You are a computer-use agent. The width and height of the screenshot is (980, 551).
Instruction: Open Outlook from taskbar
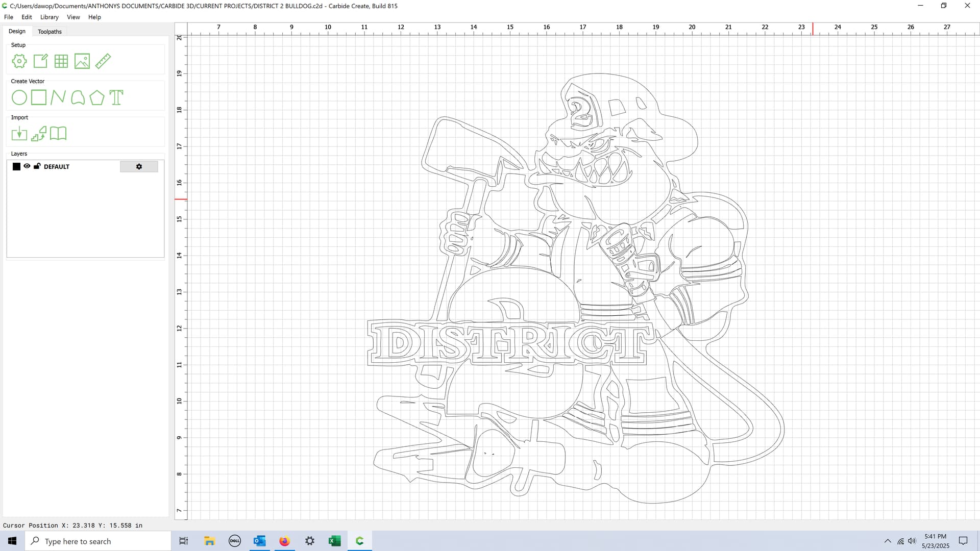click(x=259, y=541)
